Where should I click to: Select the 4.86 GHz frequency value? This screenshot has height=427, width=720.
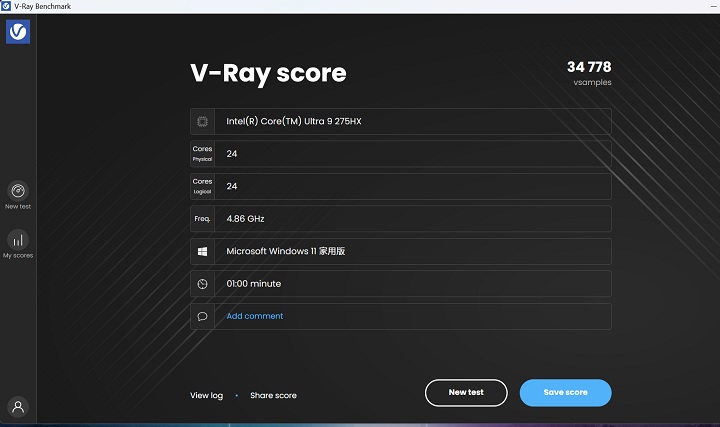(245, 219)
